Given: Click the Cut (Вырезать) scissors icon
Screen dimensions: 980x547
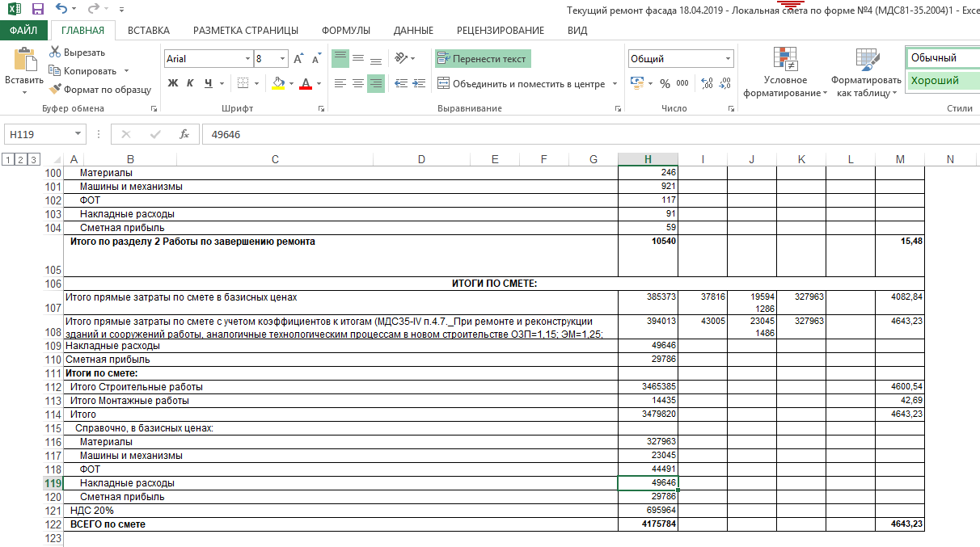Looking at the screenshot, I should click(x=56, y=53).
